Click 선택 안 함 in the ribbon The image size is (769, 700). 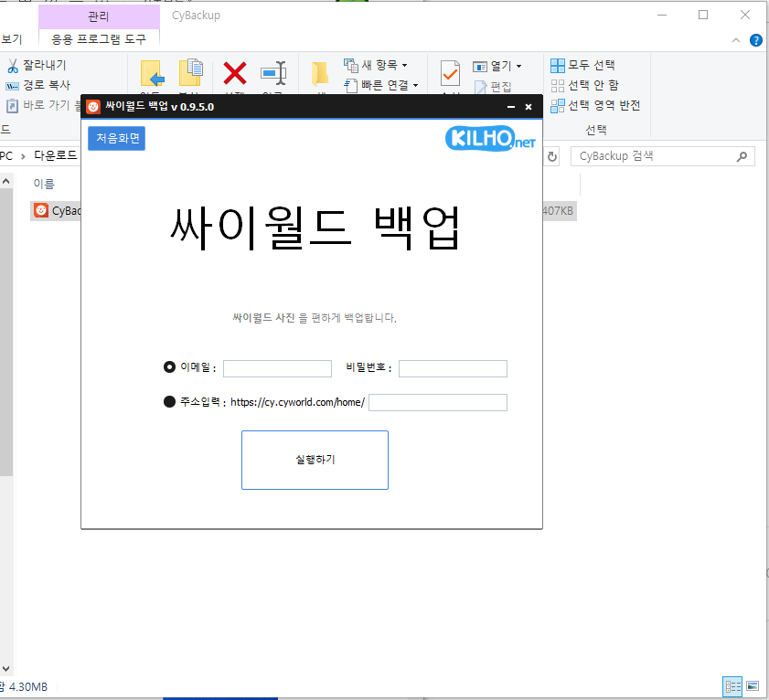[x=584, y=85]
